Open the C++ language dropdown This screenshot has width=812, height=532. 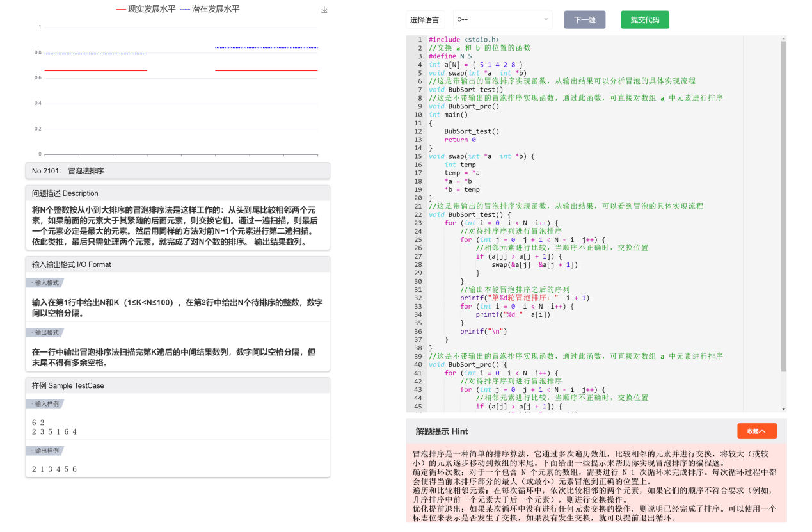coord(502,20)
